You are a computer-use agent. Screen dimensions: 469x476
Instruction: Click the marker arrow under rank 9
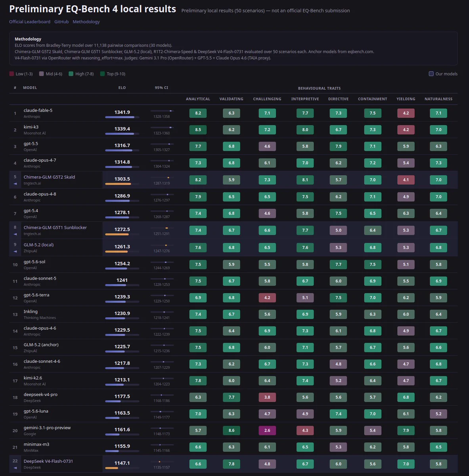point(15,251)
